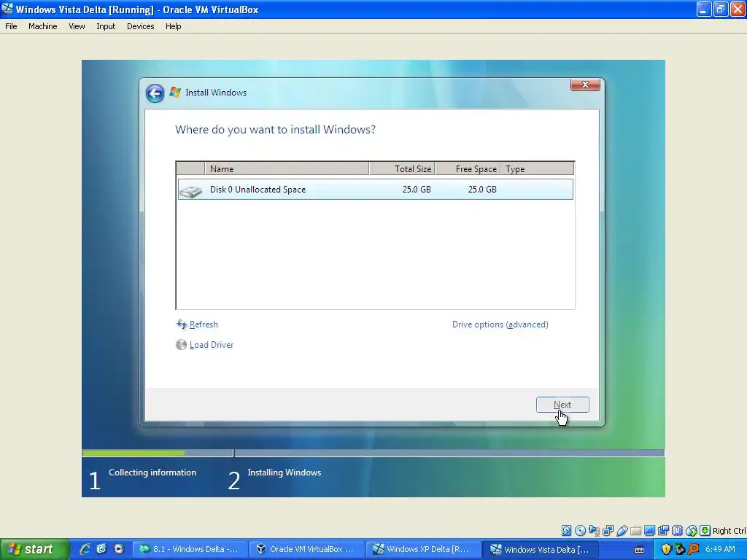Click the Windows Start button
747x560 pixels.
coord(34,549)
